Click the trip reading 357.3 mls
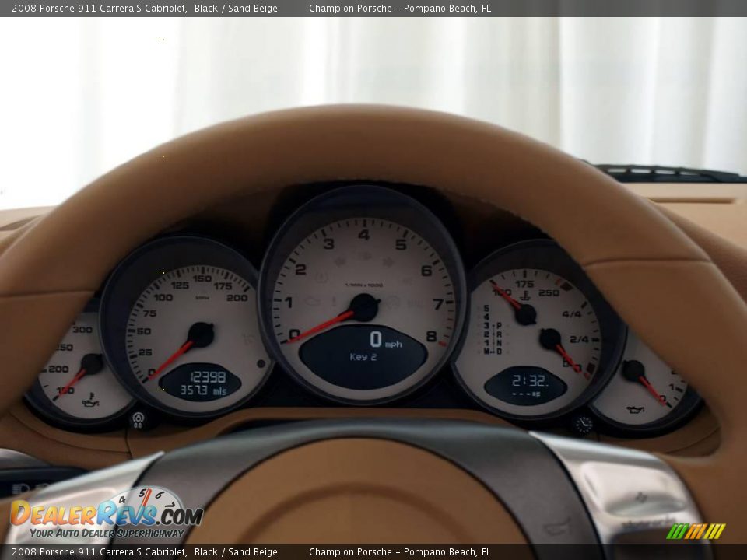 (203, 391)
